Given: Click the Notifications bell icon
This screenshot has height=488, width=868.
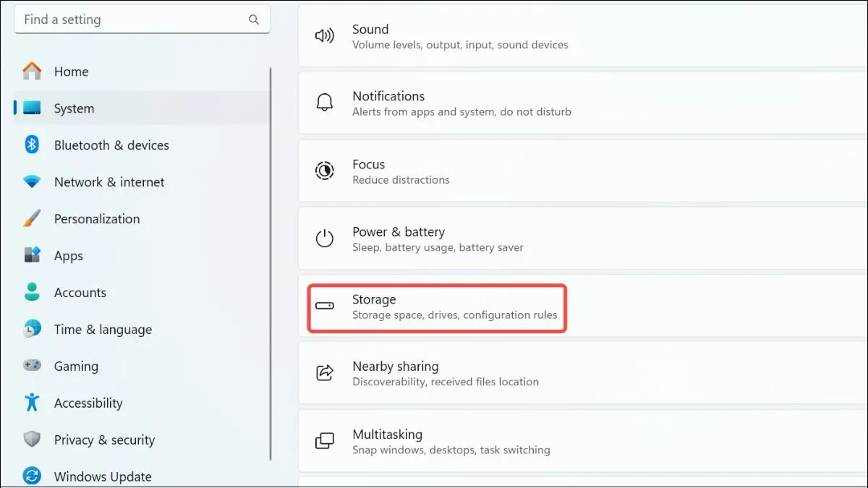Looking at the screenshot, I should click(325, 103).
